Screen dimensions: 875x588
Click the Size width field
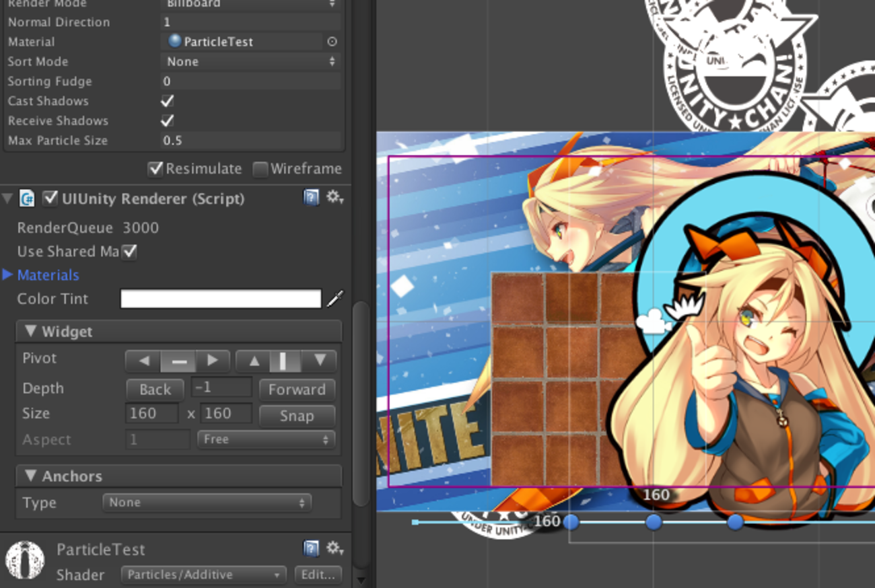click(x=152, y=413)
